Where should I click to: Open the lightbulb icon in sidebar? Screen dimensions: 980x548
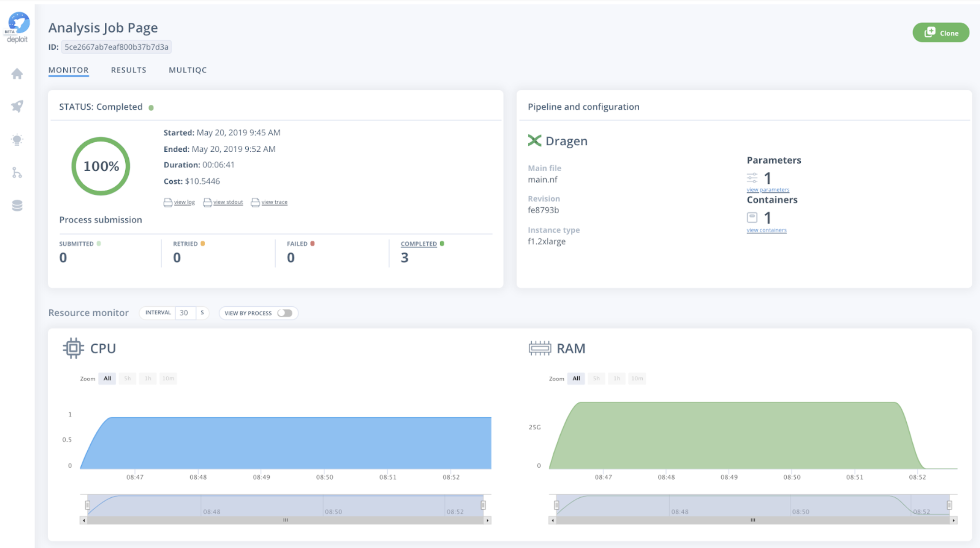pos(17,140)
